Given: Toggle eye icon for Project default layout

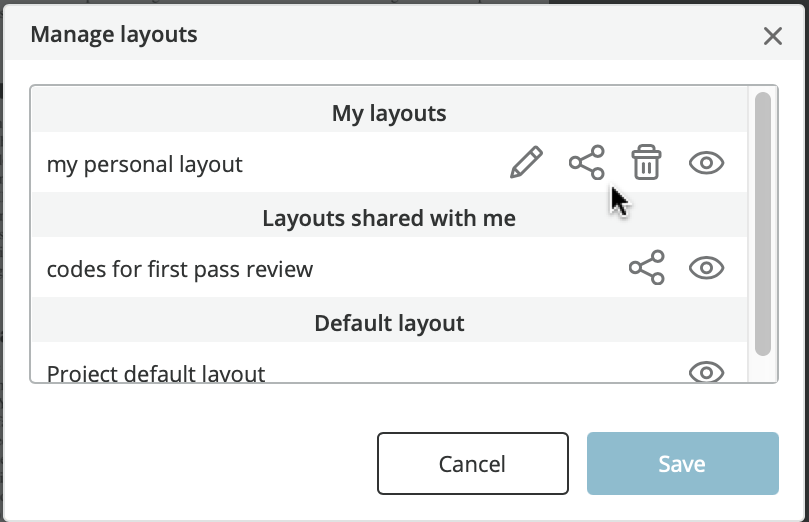Looking at the screenshot, I should [x=706, y=372].
